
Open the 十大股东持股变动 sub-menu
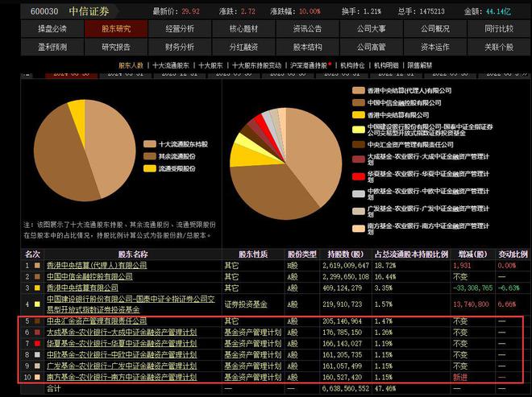(257, 65)
